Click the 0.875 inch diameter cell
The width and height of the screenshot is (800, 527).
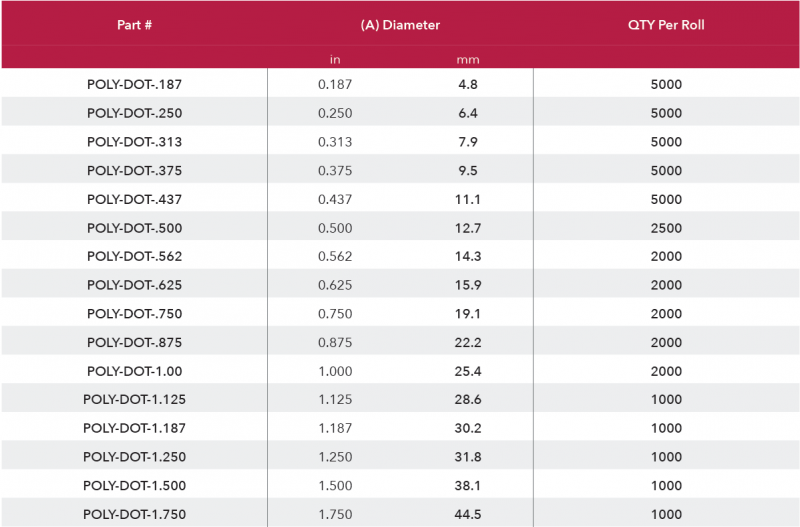click(335, 342)
